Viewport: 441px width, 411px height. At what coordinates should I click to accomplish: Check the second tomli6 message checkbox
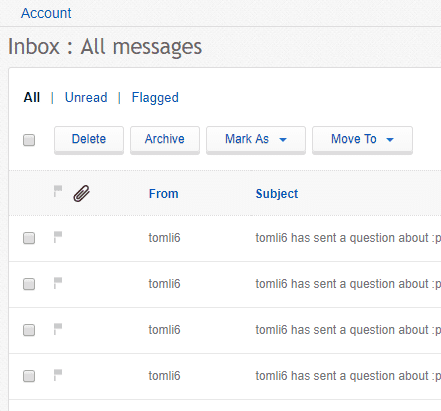pyautogui.click(x=29, y=284)
